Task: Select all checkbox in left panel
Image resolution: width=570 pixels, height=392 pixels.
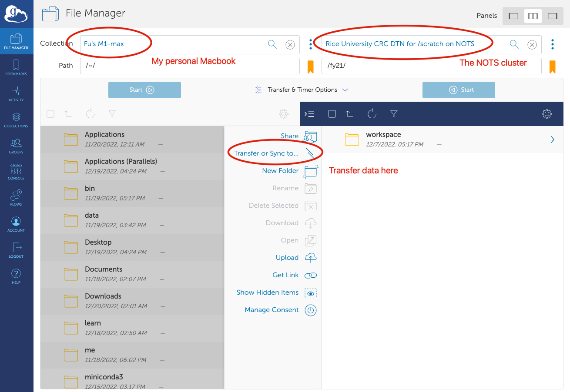Action: (50, 114)
